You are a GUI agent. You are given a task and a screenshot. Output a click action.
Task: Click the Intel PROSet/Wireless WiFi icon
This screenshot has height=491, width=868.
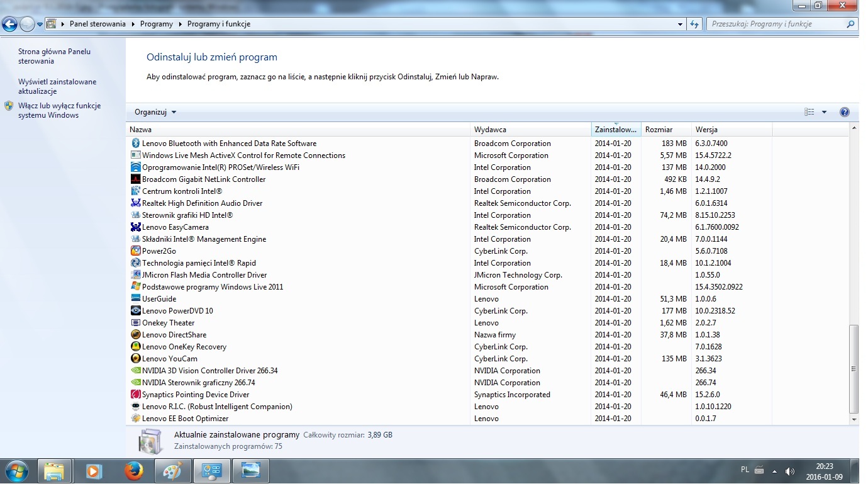pyautogui.click(x=135, y=167)
